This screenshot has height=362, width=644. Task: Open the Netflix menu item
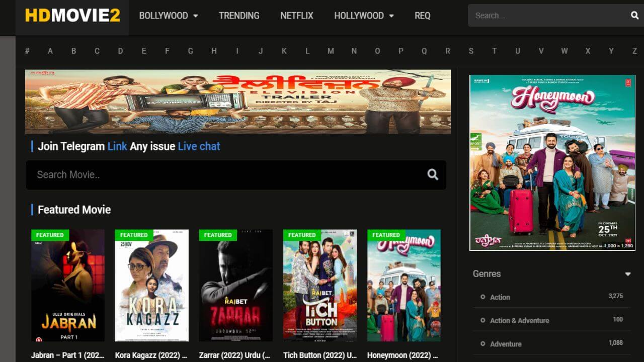tap(297, 16)
